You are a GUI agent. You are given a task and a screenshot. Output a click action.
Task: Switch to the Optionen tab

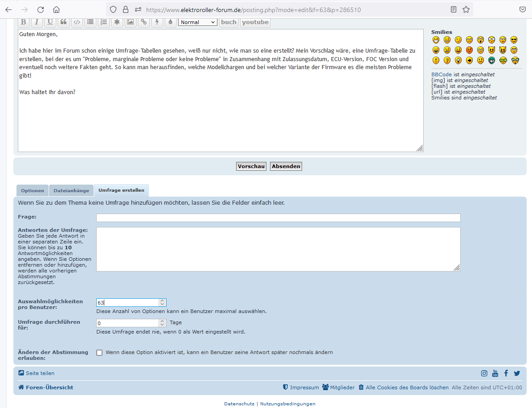point(33,190)
